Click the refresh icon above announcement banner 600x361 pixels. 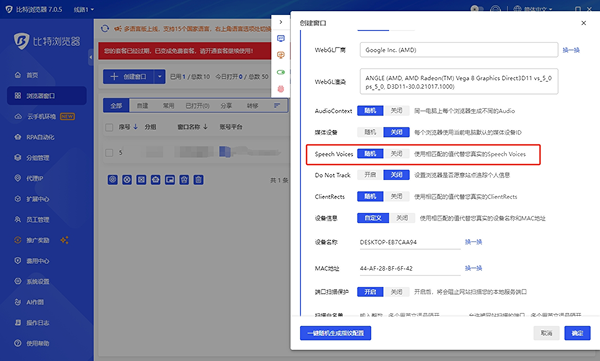tap(105, 29)
